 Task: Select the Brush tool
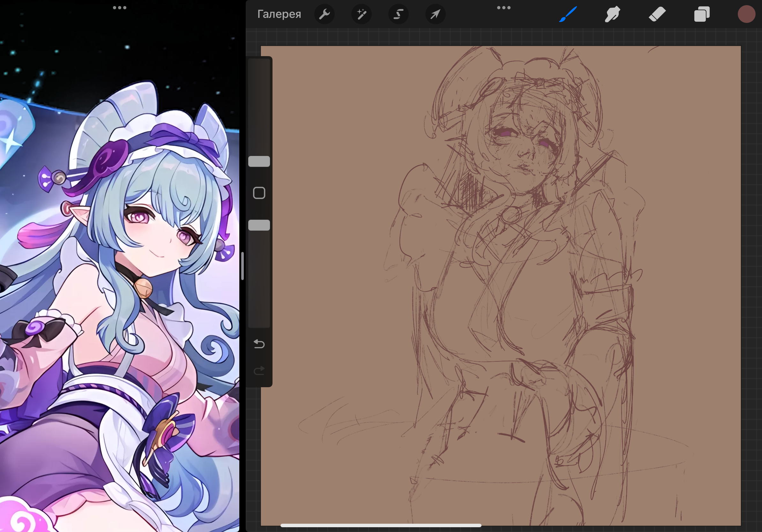pos(568,14)
